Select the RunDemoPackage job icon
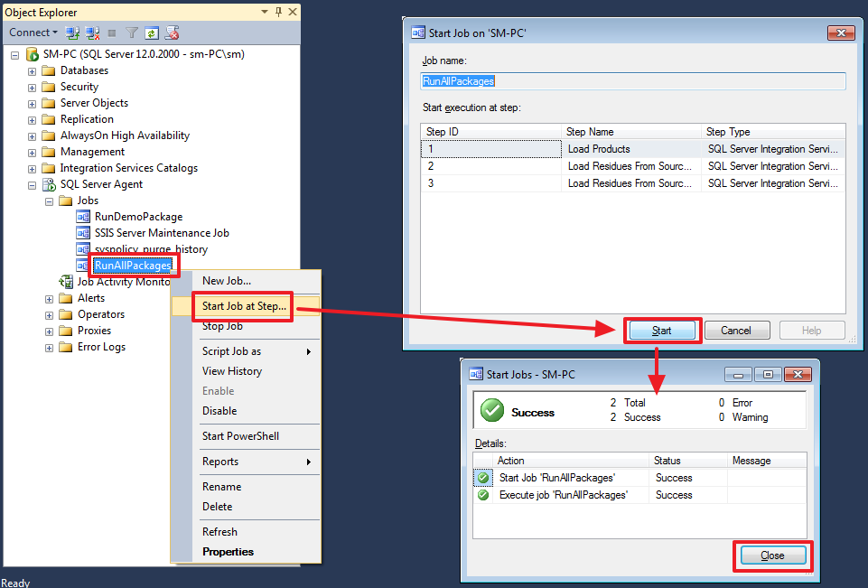Screen dimensions: 868x588 tap(83, 217)
